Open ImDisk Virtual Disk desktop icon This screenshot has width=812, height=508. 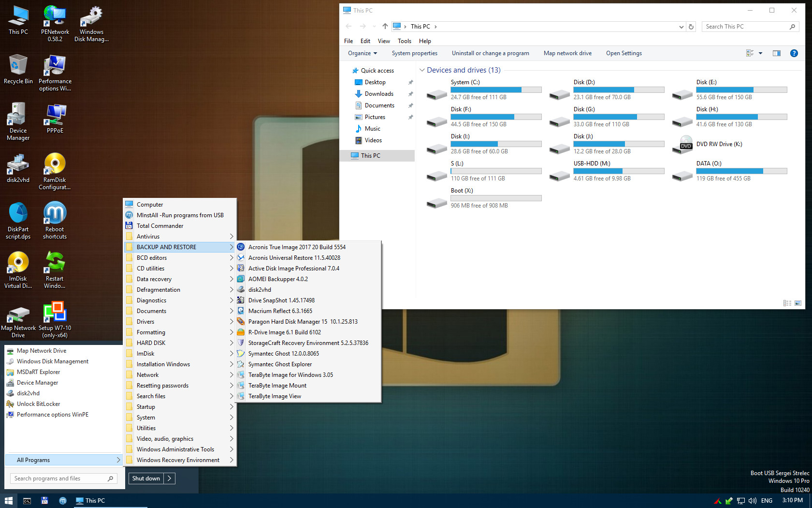(x=18, y=270)
